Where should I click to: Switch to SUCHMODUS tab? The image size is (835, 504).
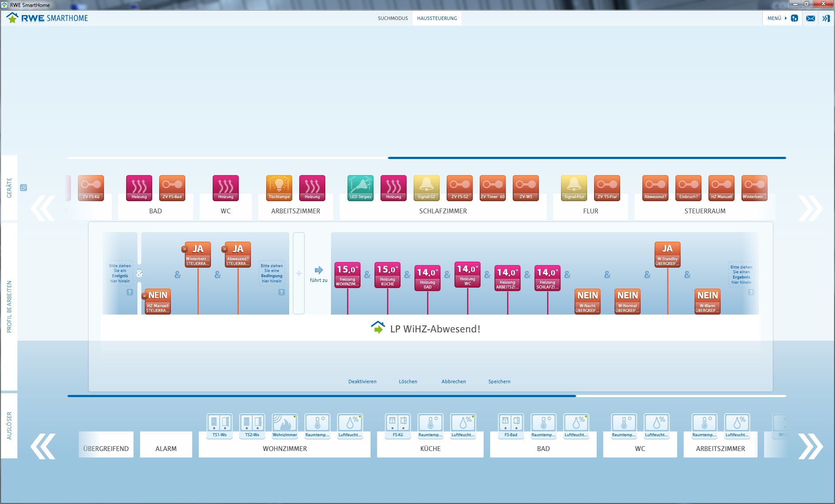coord(393,18)
